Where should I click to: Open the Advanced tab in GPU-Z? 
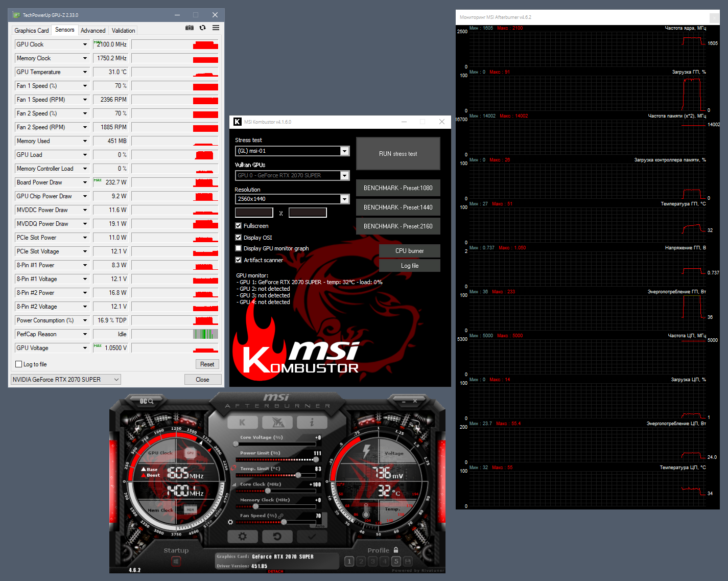tap(93, 31)
